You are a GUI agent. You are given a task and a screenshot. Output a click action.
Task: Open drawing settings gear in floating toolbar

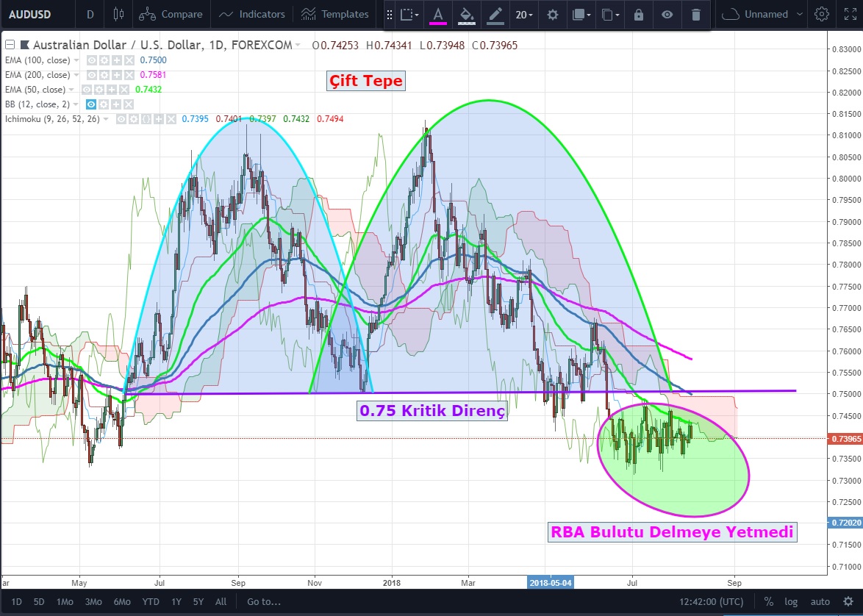553,15
